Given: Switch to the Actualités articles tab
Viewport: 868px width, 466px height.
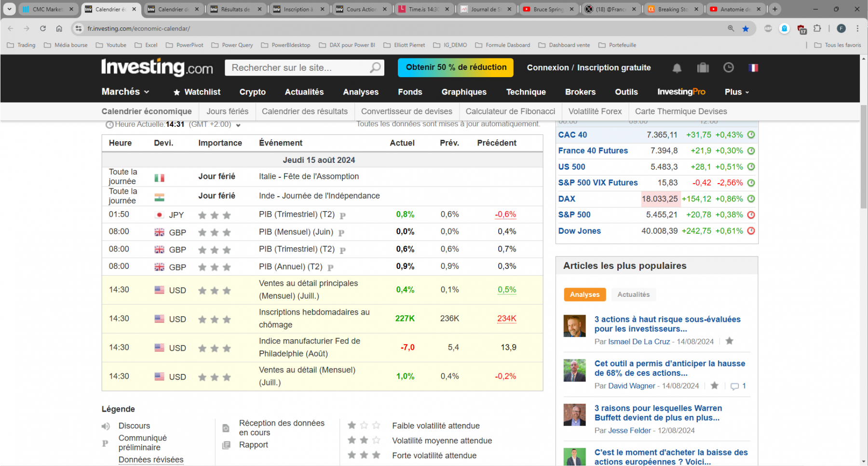Looking at the screenshot, I should (x=634, y=294).
